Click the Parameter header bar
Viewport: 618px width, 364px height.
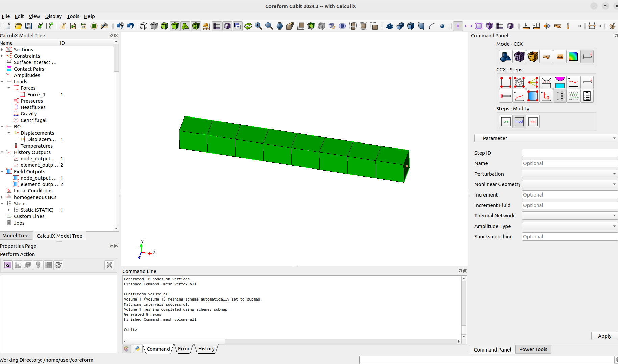point(545,138)
